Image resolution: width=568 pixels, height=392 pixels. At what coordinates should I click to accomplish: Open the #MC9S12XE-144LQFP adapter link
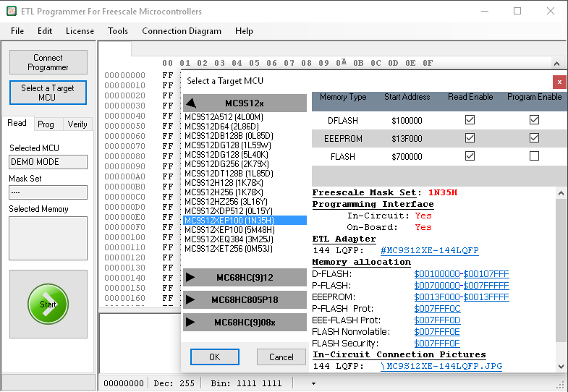point(430,250)
